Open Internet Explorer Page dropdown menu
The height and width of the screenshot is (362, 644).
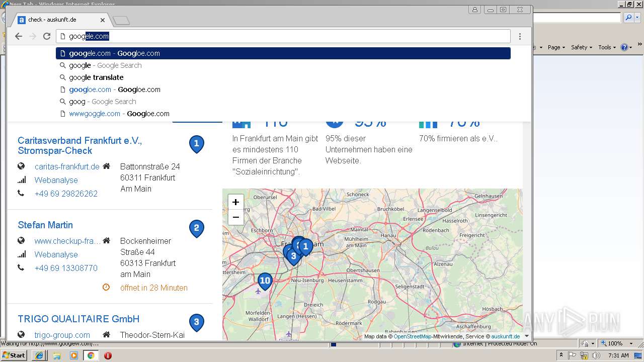556,47
